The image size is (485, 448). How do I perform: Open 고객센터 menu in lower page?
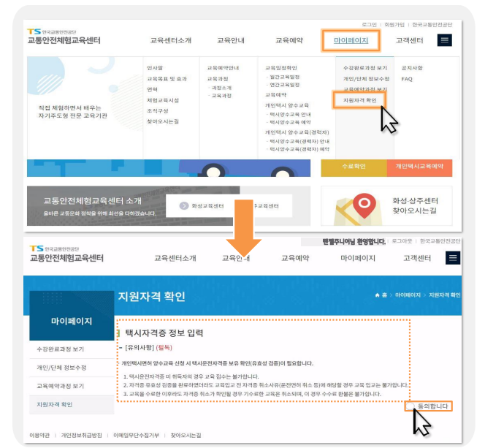417,258
